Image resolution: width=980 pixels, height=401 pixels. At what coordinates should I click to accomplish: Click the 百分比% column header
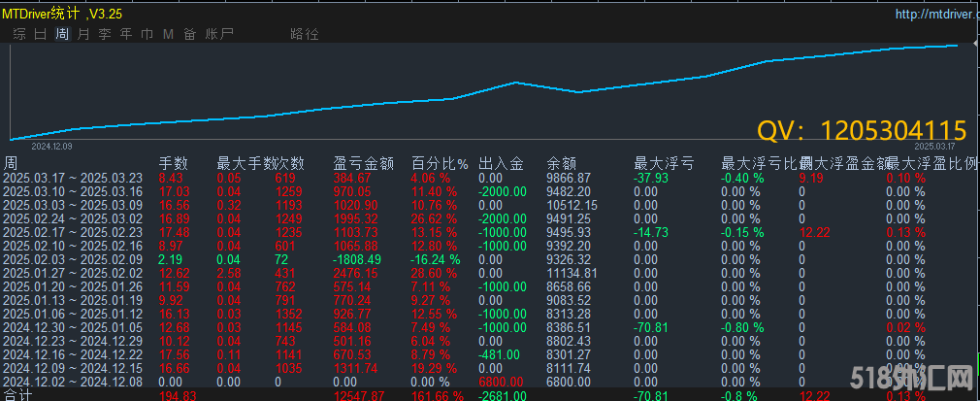pos(439,163)
